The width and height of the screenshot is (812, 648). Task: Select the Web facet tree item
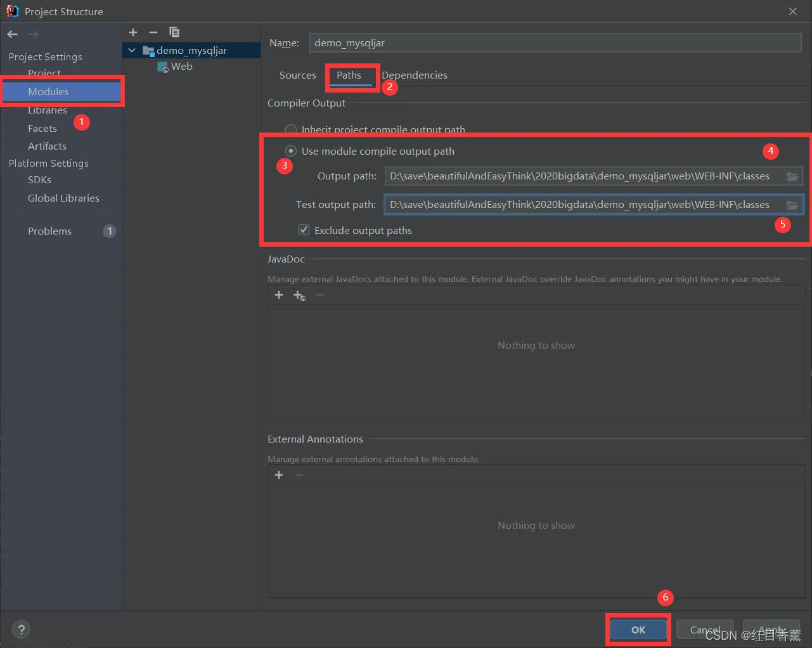click(x=181, y=67)
